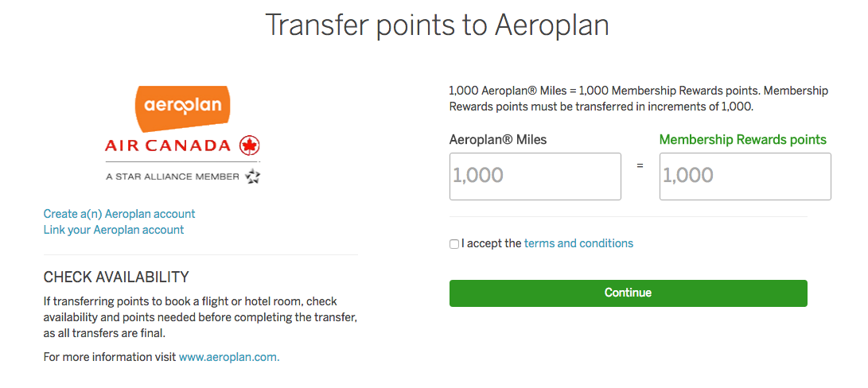Screen dimensions: 868x388
Task: Click the red AIR CANADA wordmark
Action: pos(167,145)
